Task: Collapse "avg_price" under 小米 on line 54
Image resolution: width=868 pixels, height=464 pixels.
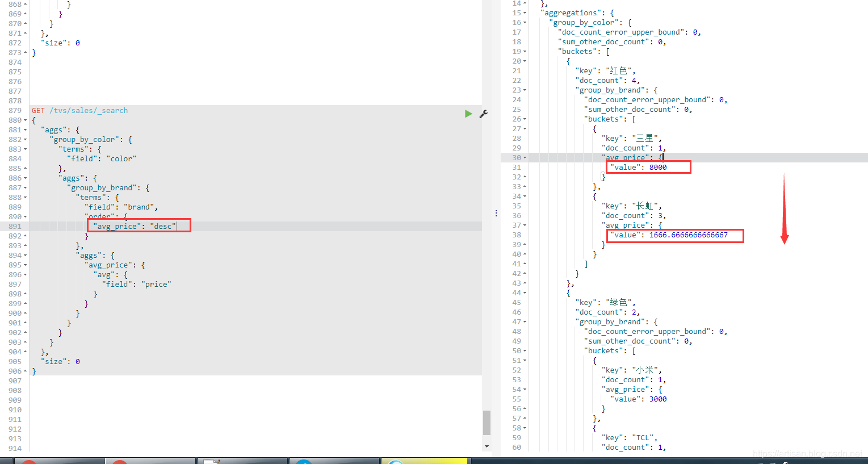Action: click(525, 390)
